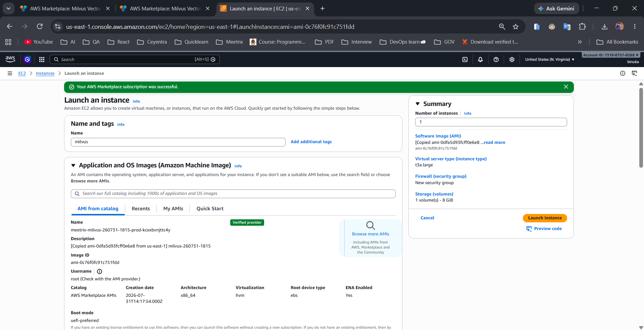Click the Ask Gemini button
This screenshot has width=644, height=330.
click(x=556, y=8)
